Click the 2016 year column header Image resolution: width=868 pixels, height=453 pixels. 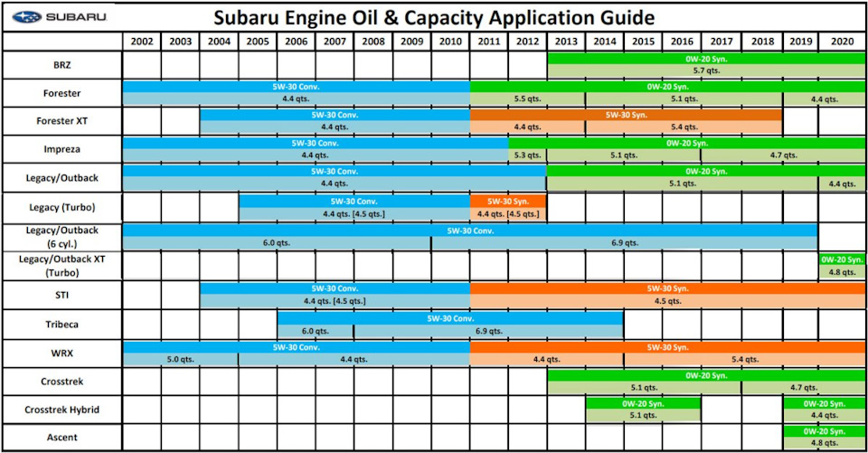(682, 42)
